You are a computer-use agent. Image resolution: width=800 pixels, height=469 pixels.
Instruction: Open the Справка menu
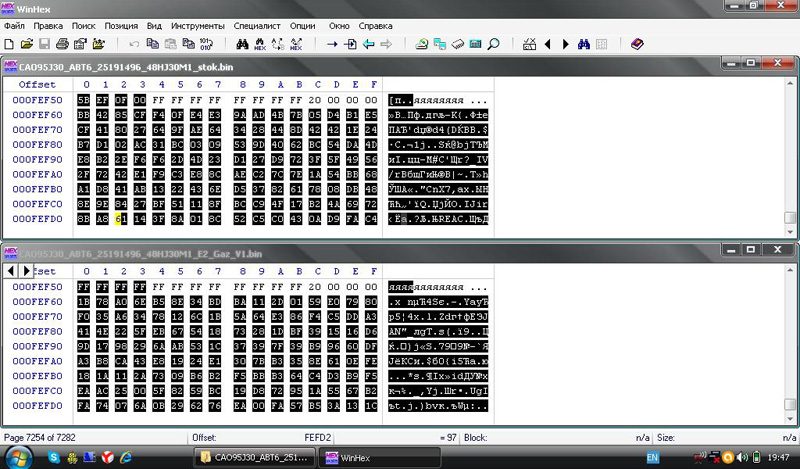[x=375, y=24]
